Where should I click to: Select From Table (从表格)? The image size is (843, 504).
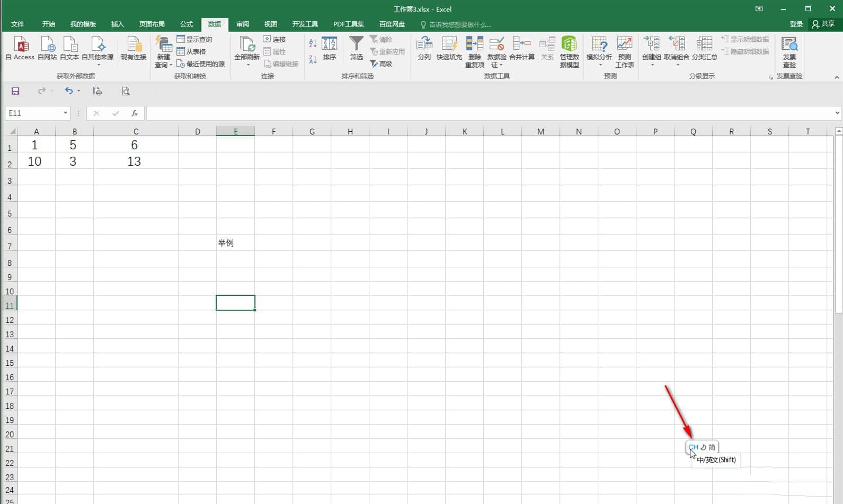pos(191,51)
